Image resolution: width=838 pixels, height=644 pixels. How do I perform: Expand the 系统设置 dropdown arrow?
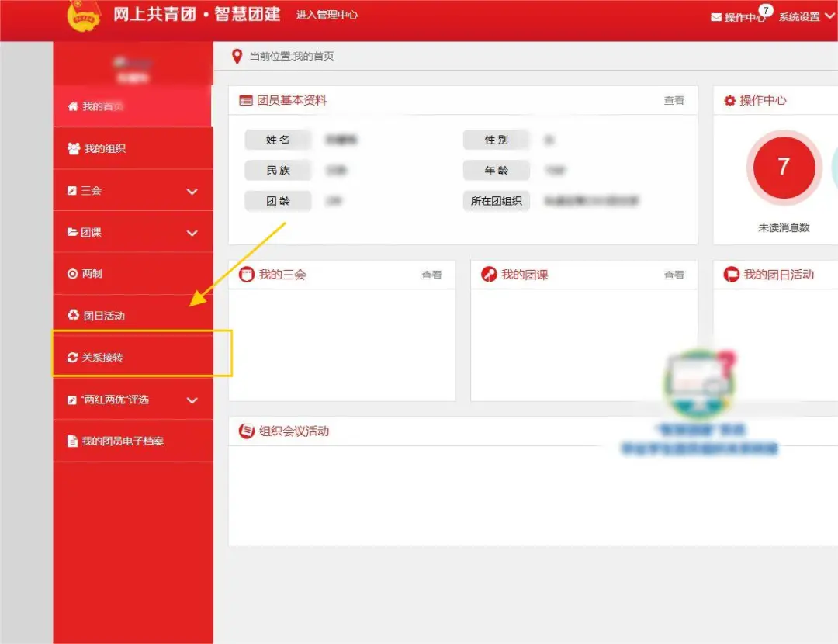(x=829, y=16)
